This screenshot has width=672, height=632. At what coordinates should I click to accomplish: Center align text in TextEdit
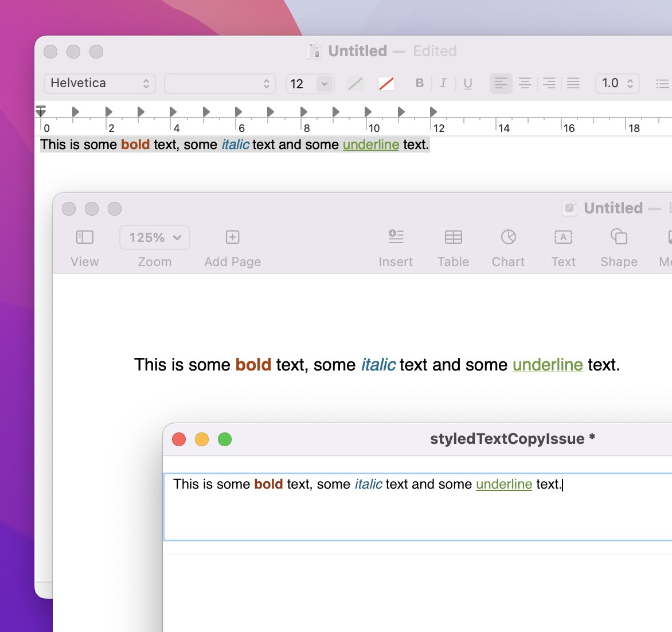(x=525, y=84)
